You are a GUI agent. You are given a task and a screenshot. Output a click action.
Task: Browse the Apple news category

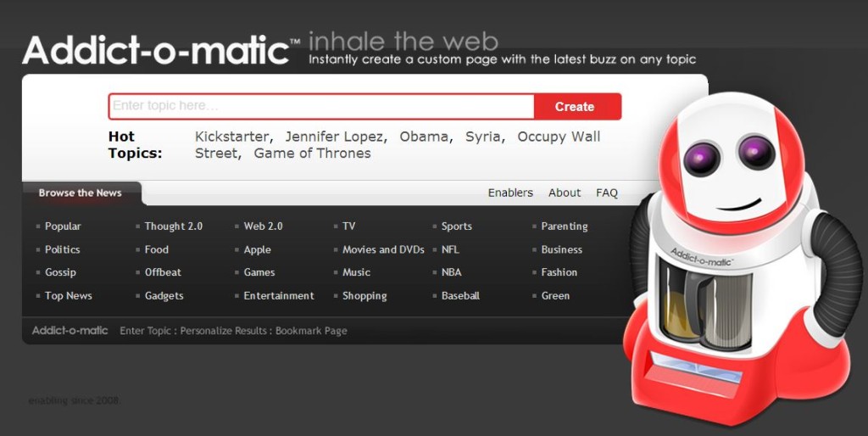(x=258, y=250)
